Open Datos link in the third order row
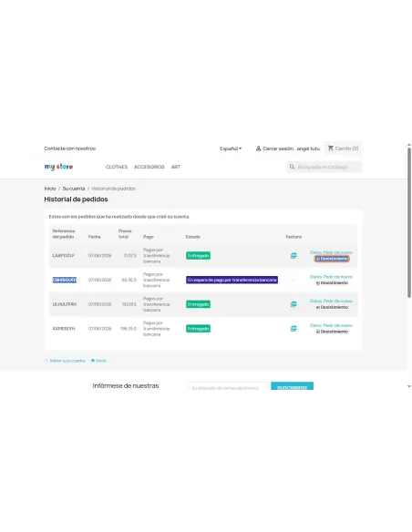 315,301
